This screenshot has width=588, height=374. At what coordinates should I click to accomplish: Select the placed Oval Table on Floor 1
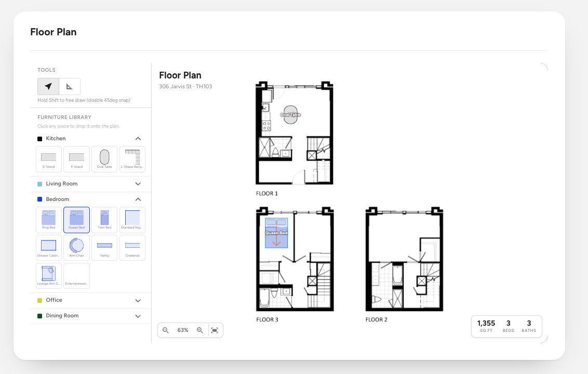(x=291, y=115)
